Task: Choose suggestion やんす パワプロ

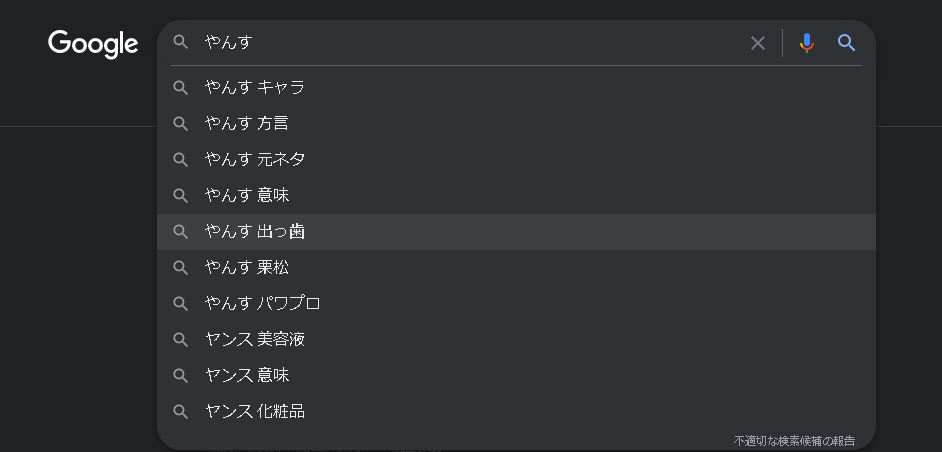Action: pyautogui.click(x=516, y=304)
